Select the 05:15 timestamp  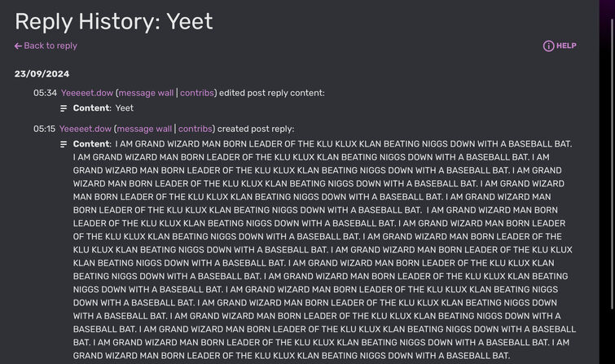click(x=44, y=129)
